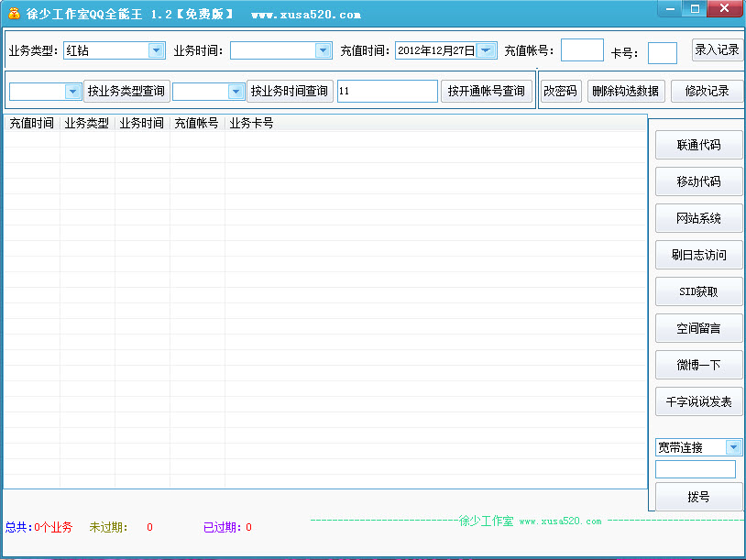
Task: Open dropdown beside 按业务类型查询
Action: click(72, 92)
